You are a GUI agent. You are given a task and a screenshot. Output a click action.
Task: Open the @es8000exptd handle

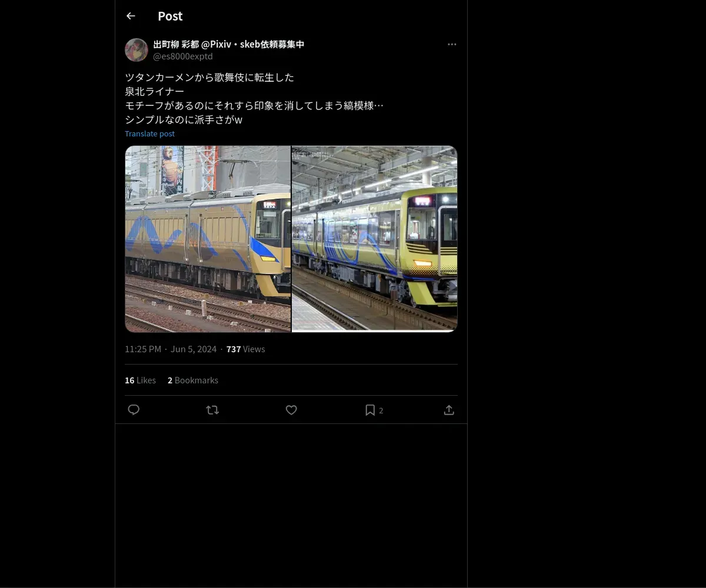(x=183, y=56)
